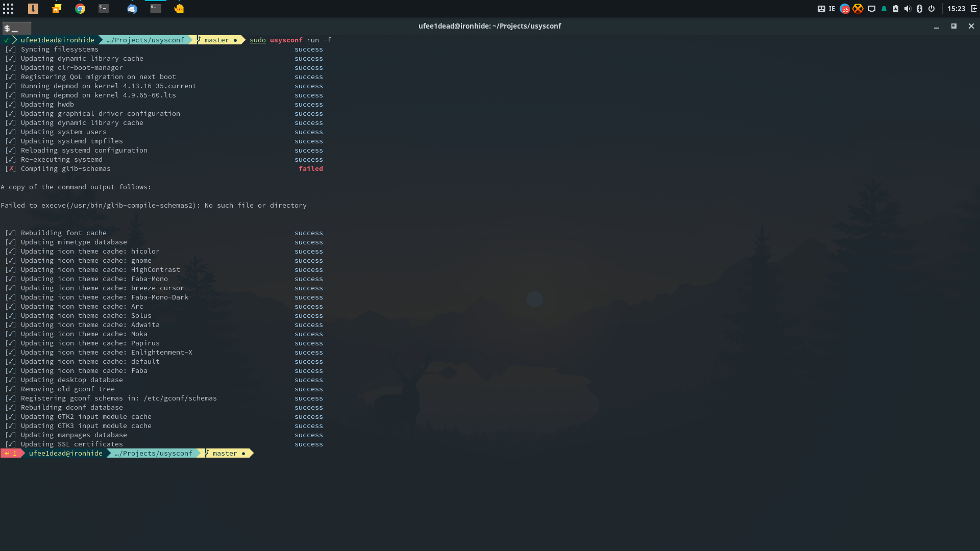Click 'Updating manpages database' line
The width and height of the screenshot is (980, 551).
click(74, 435)
